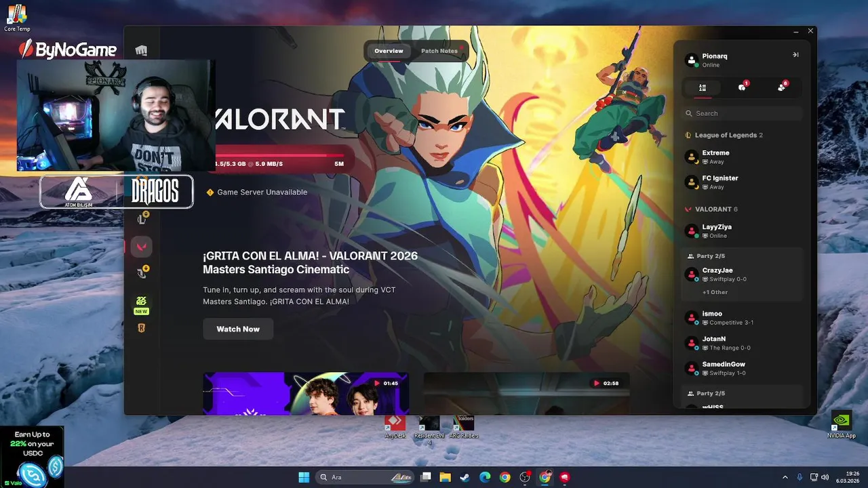This screenshot has height=488, width=868.
Task: Select friend LayyZiya
Action: [743, 231]
